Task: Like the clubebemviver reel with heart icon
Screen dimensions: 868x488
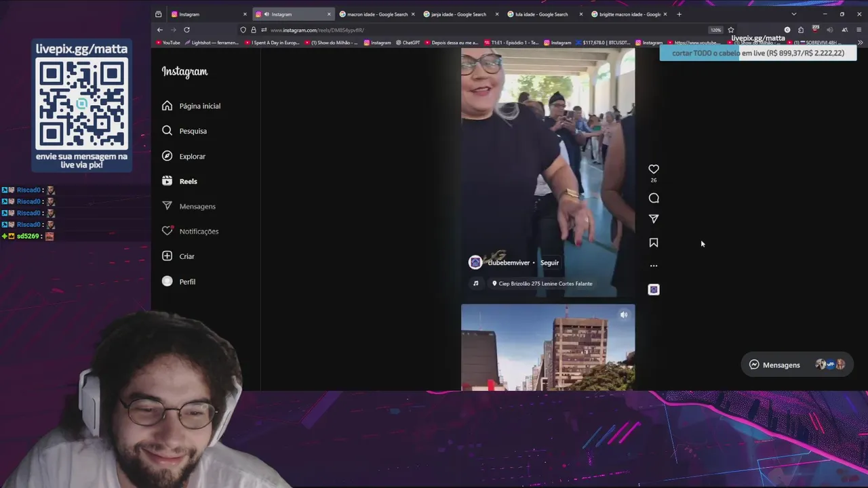Action: pos(654,169)
